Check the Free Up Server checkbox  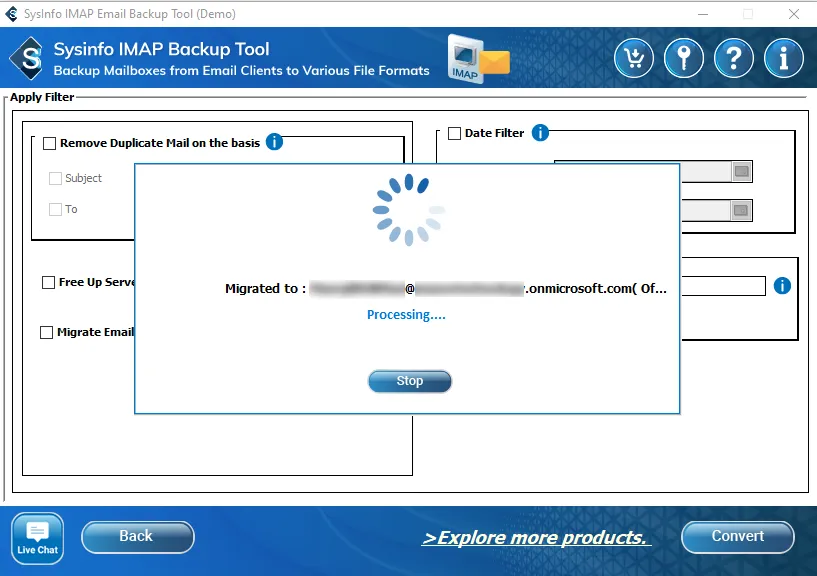coord(48,282)
